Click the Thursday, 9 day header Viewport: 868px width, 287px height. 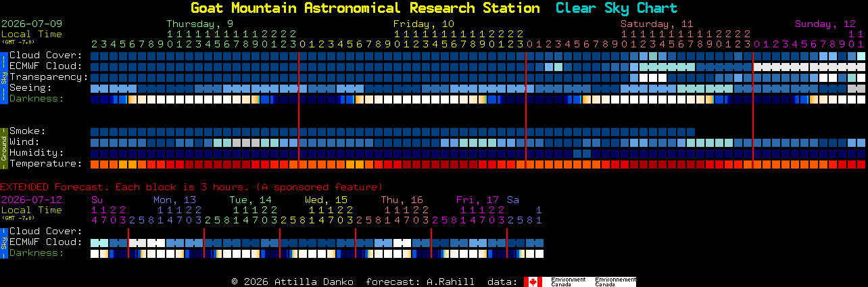click(200, 24)
